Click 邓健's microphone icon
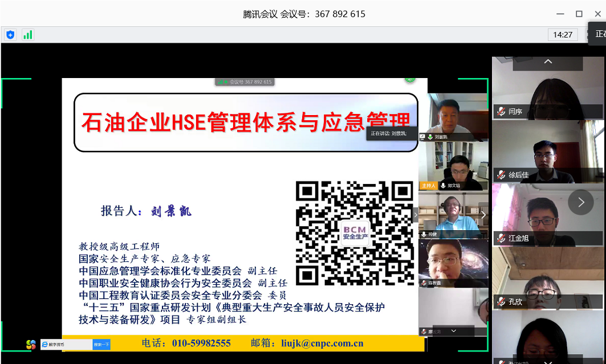Viewport: 606px width, 364px height. pos(424,234)
